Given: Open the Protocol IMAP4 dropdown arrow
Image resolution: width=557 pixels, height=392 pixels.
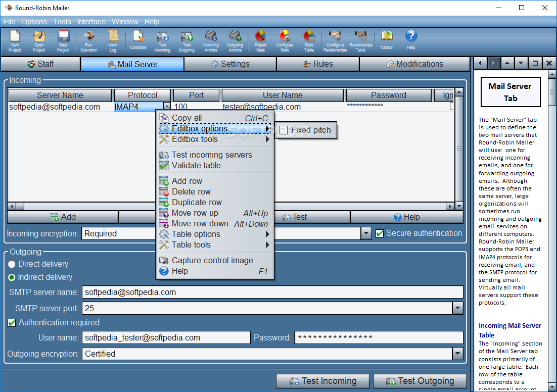Looking at the screenshot, I should coord(167,107).
